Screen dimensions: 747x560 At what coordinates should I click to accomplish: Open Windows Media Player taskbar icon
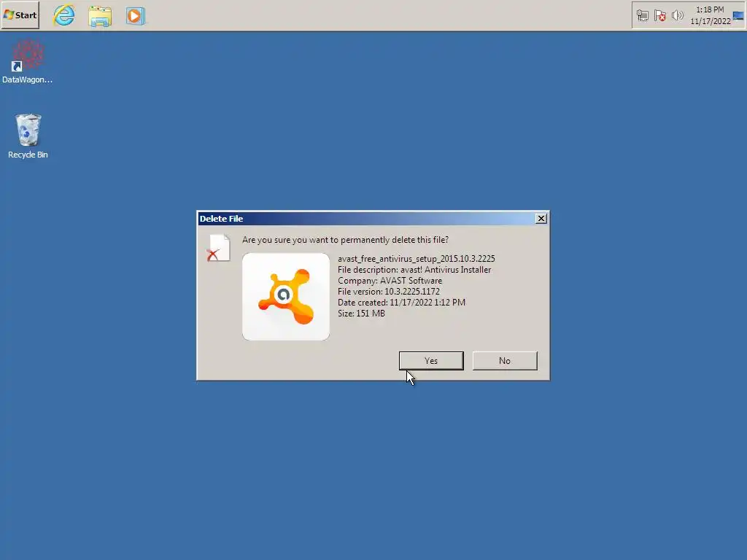[x=135, y=16]
